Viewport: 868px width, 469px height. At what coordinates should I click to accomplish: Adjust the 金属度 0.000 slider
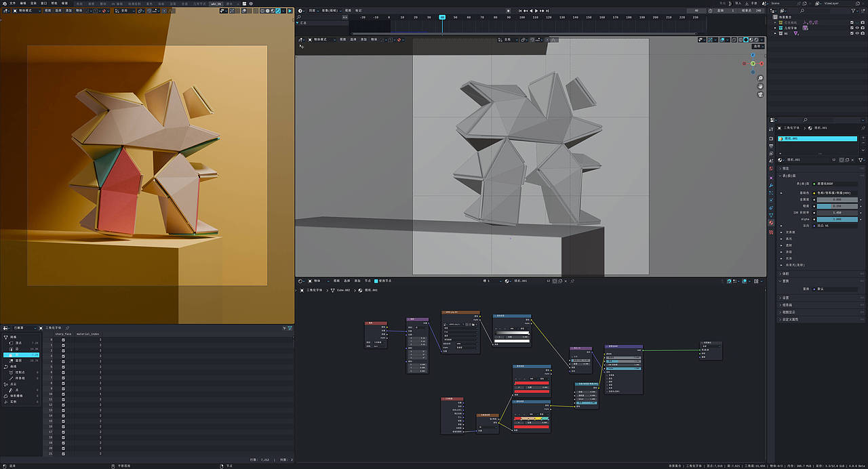click(x=837, y=200)
